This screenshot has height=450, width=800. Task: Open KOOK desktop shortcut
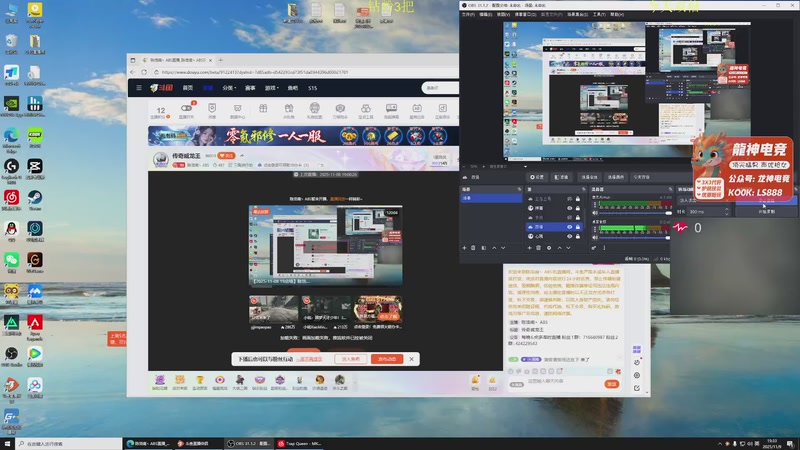(x=35, y=138)
